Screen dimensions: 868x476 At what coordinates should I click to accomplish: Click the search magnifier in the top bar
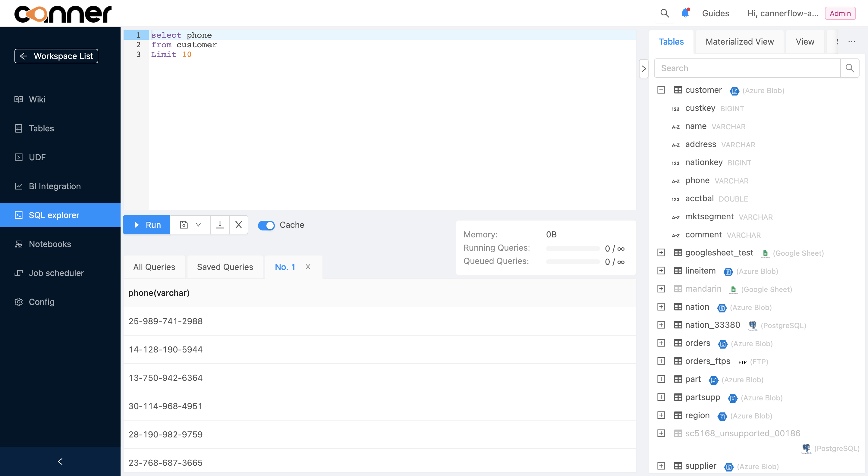665,13
